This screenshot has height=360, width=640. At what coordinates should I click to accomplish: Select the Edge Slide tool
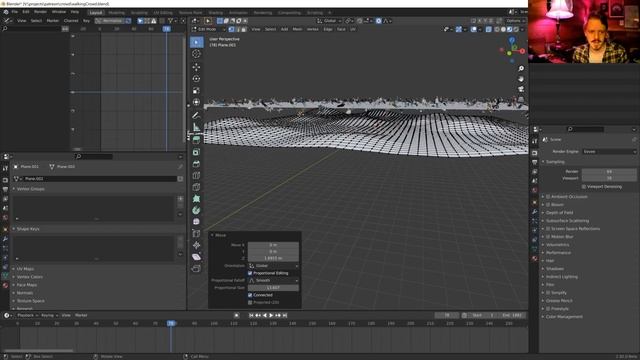(x=196, y=234)
